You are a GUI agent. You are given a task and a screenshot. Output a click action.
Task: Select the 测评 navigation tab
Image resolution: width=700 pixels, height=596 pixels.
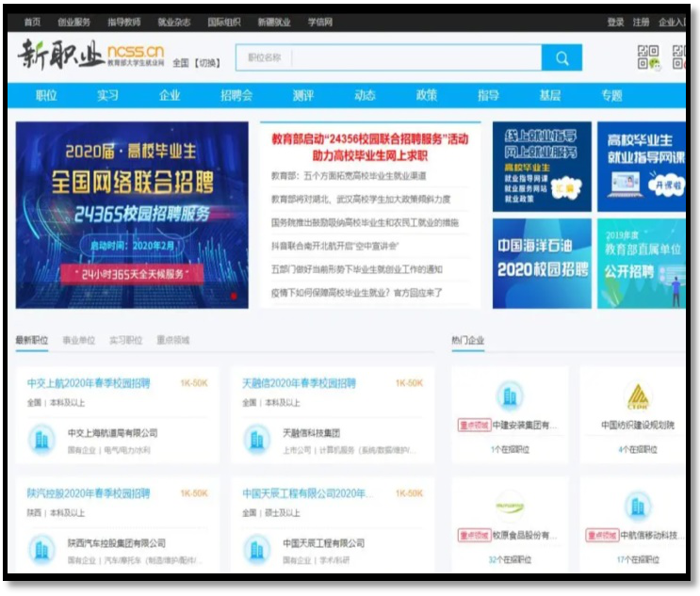303,95
